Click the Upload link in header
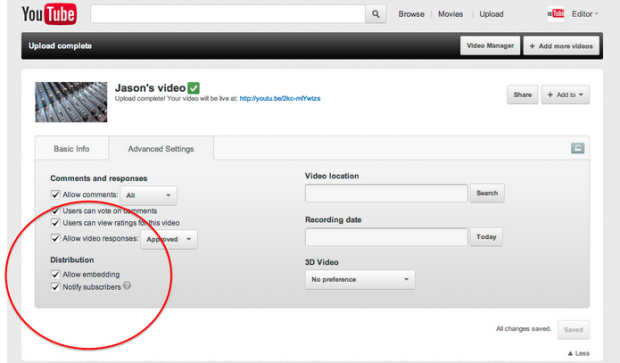 click(x=491, y=14)
